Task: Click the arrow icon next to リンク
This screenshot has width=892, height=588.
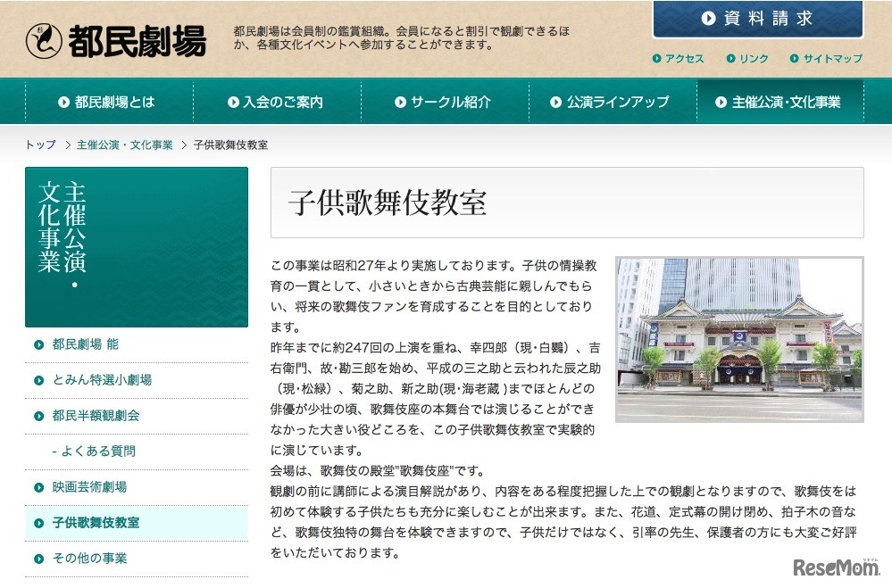Action: pyautogui.click(x=732, y=58)
